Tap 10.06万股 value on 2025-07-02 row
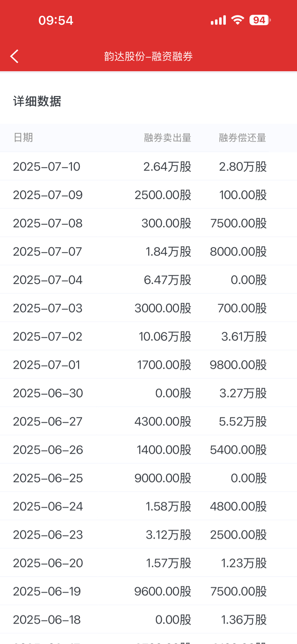297x644 pixels. point(165,337)
